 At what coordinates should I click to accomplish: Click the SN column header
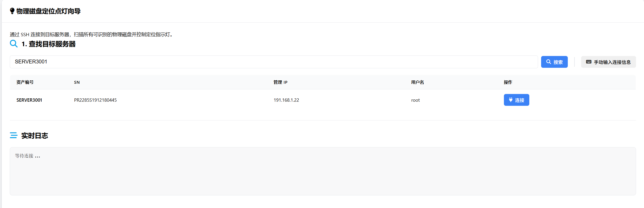coord(76,82)
